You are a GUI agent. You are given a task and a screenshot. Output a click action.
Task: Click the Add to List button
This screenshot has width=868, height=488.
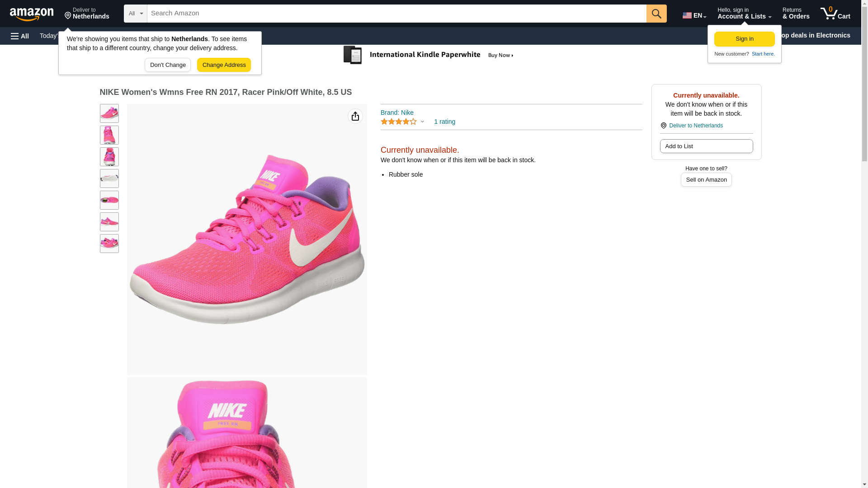tap(706, 146)
